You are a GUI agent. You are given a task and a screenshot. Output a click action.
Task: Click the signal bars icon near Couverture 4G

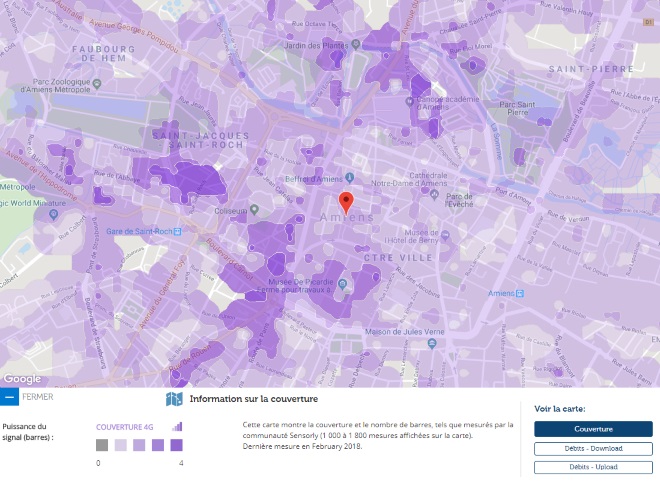coord(177,426)
